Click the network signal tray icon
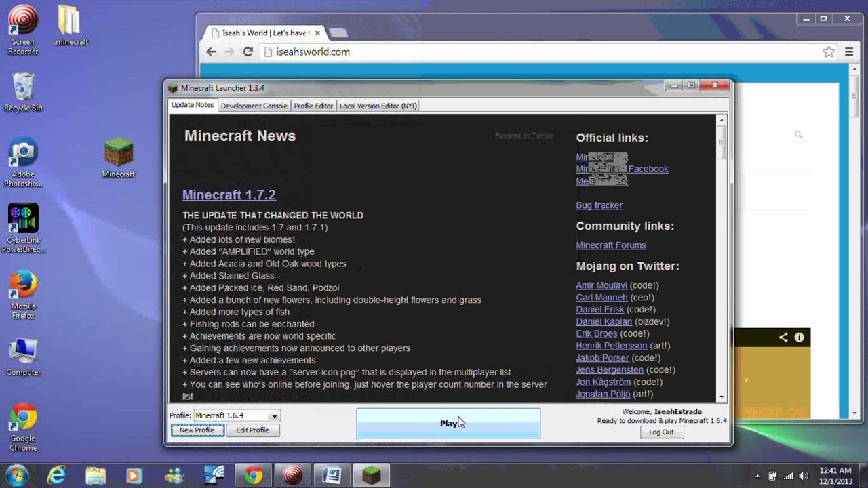Screen dimensions: 868x488 pos(788,476)
